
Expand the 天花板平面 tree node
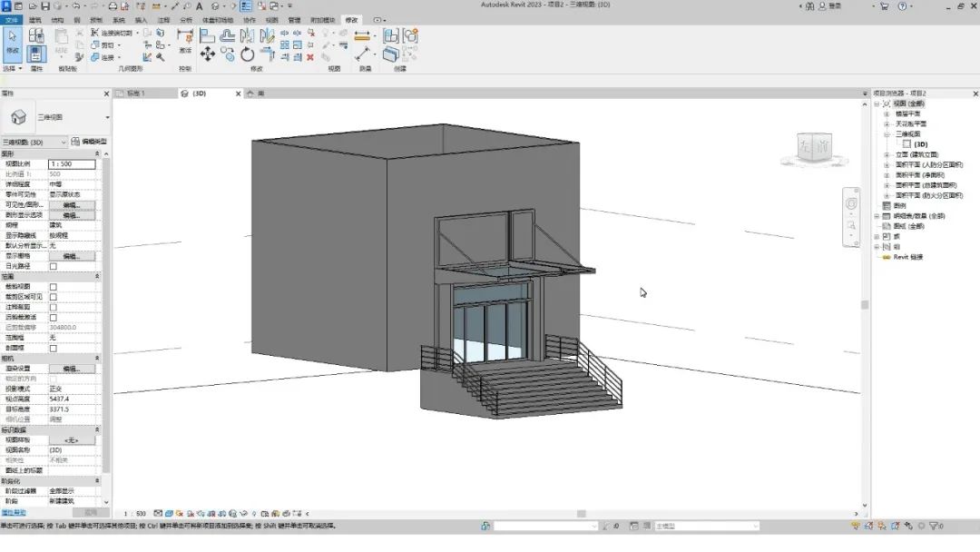click(x=887, y=123)
